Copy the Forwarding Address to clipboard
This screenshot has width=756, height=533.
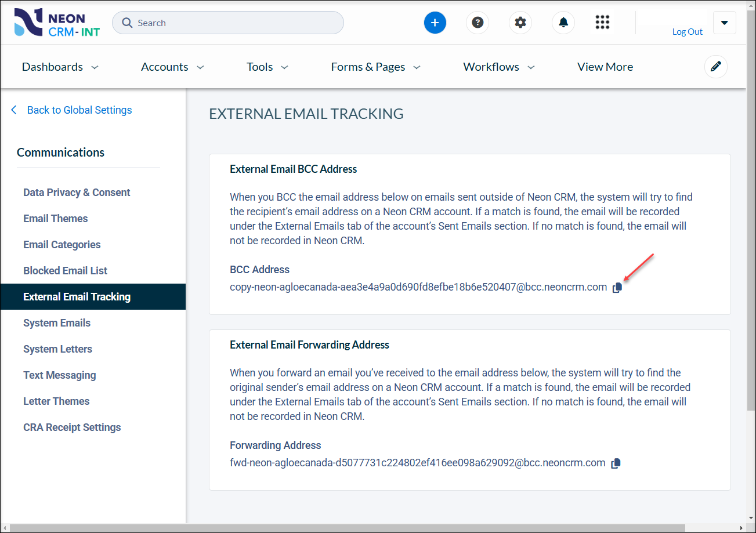point(616,463)
